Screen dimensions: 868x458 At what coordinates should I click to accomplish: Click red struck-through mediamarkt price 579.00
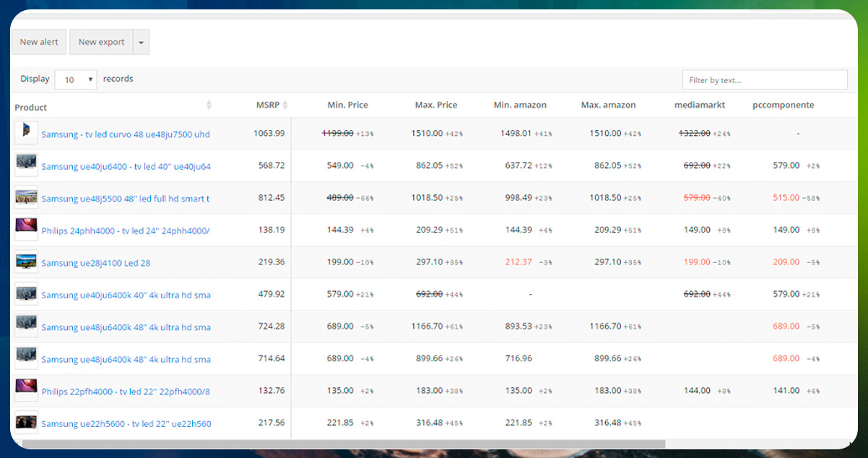[697, 198]
